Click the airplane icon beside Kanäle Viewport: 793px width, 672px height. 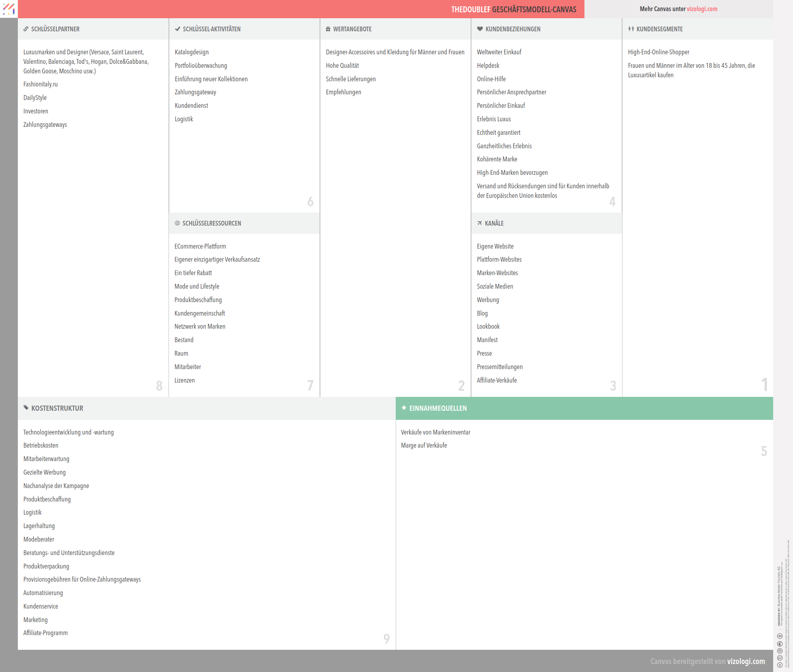(479, 223)
